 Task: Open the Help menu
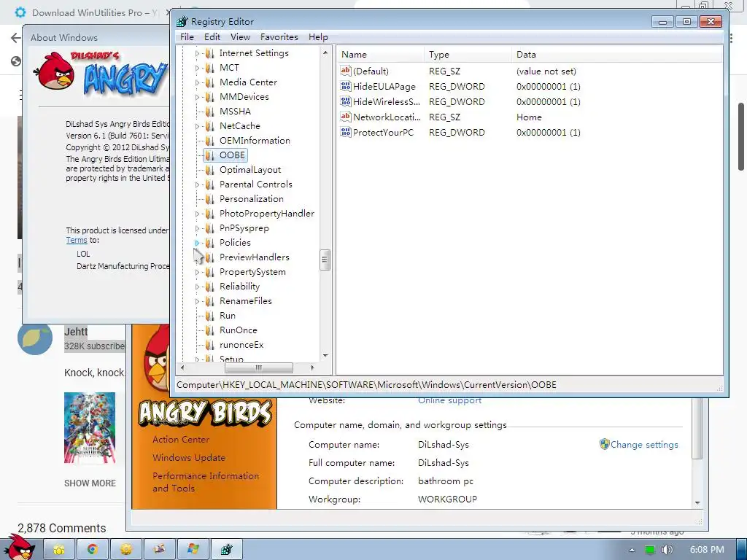pyautogui.click(x=318, y=36)
